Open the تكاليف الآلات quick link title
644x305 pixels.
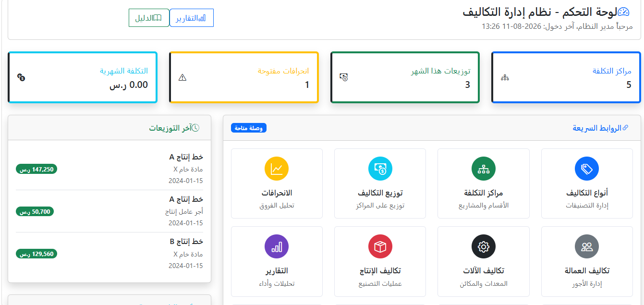(484, 270)
